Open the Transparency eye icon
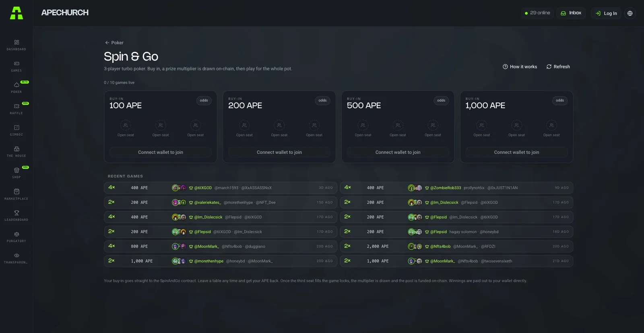 (x=17, y=255)
